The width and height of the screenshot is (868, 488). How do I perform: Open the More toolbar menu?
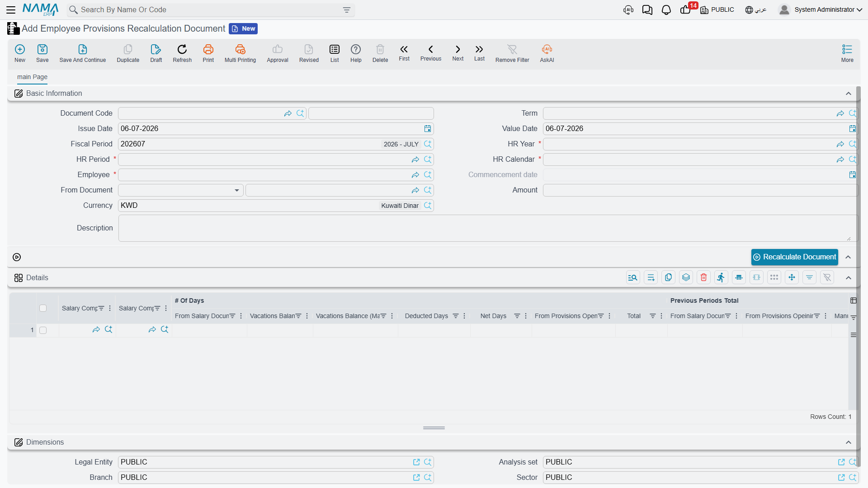(847, 53)
